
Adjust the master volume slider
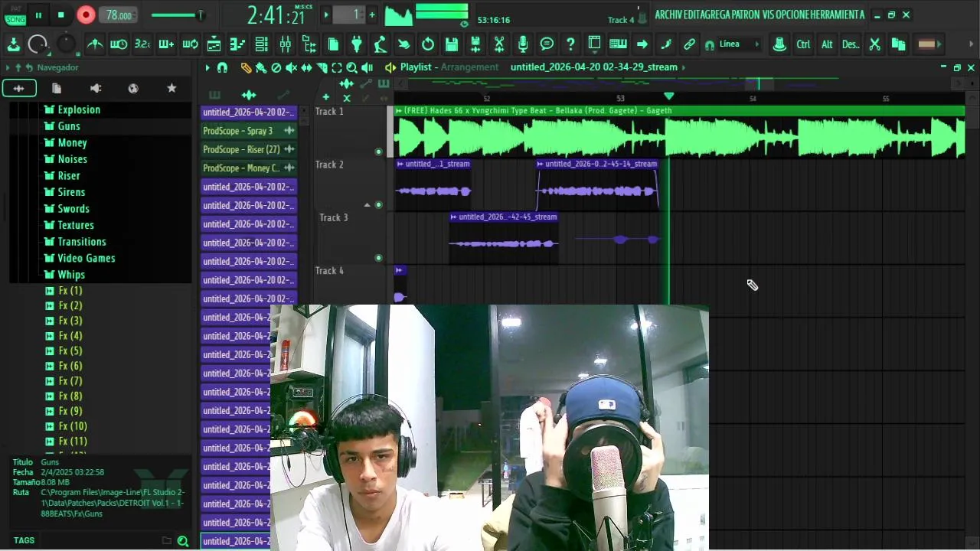[x=177, y=15]
